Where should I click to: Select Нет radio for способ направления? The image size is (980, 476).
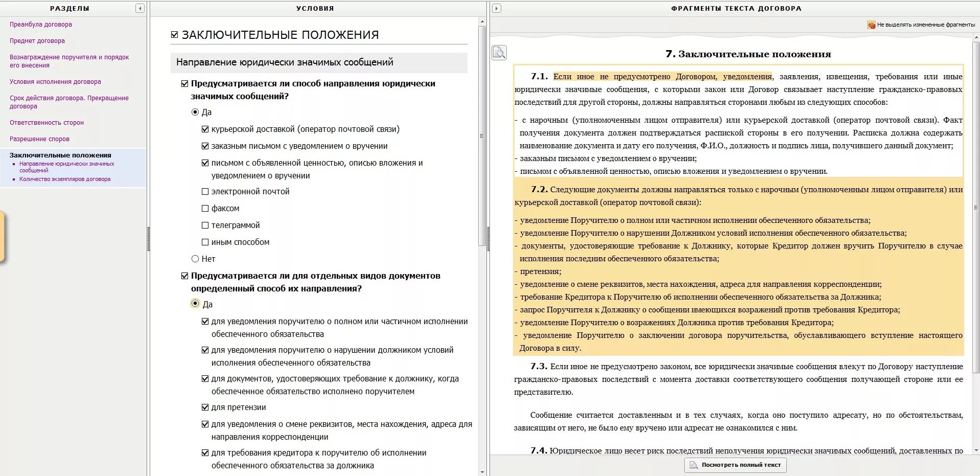[x=195, y=259]
